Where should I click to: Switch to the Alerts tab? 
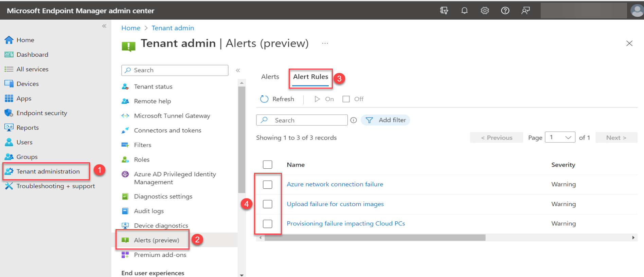[x=270, y=77]
